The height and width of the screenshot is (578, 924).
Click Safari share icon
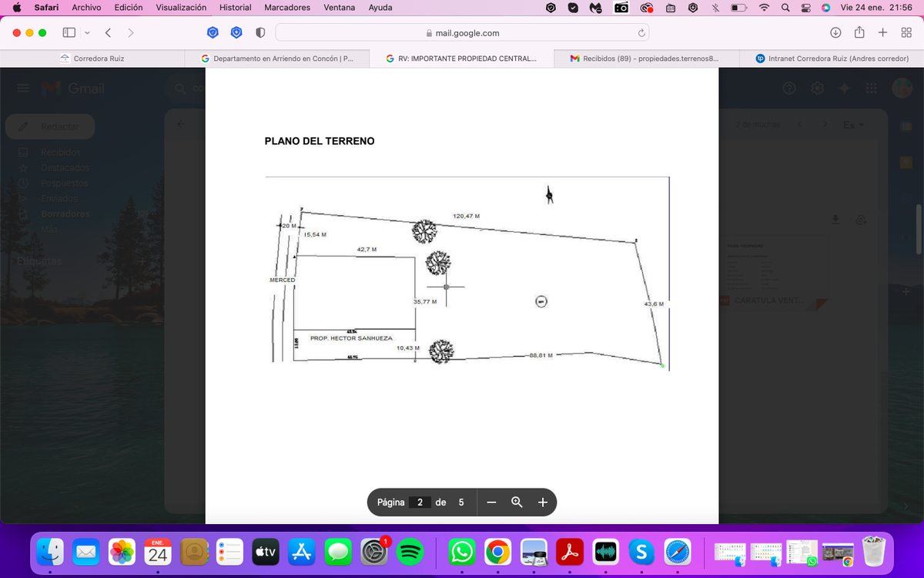click(x=859, y=32)
